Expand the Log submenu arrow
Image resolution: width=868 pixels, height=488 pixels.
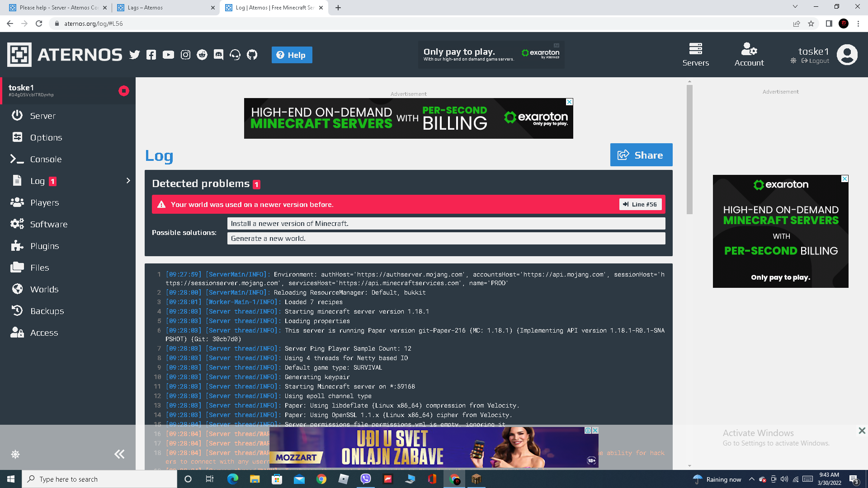128,181
